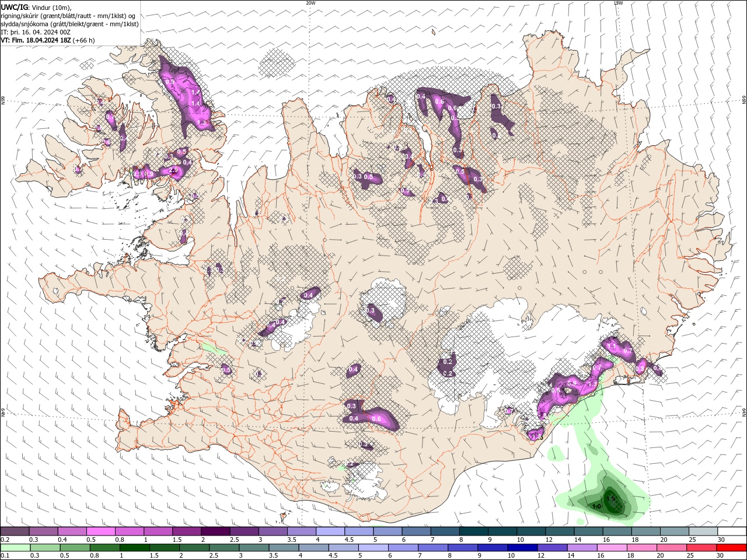The image size is (747, 560).
Task: Click the green swatch starting at 0.5 in the lower legend row
Action: point(75,548)
